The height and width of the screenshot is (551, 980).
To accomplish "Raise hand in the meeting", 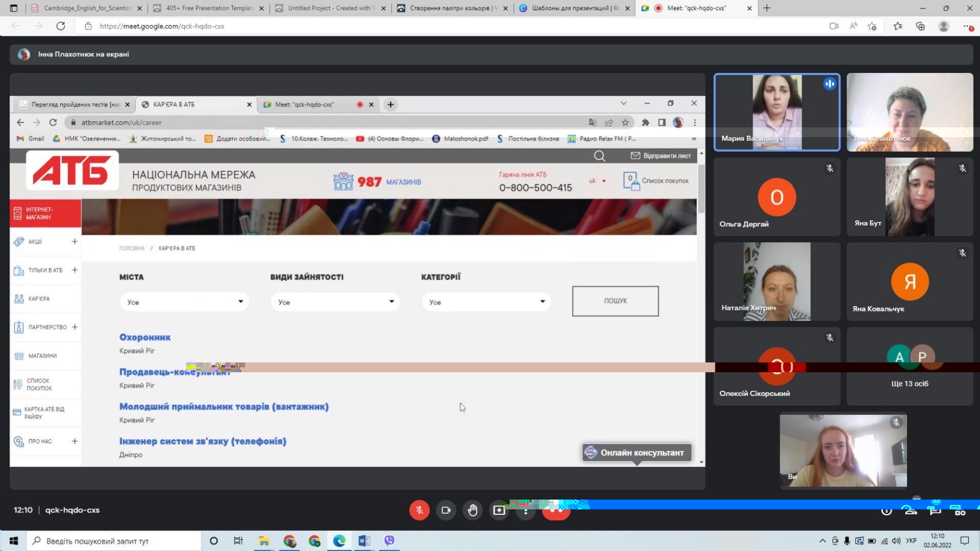I will coord(472,510).
